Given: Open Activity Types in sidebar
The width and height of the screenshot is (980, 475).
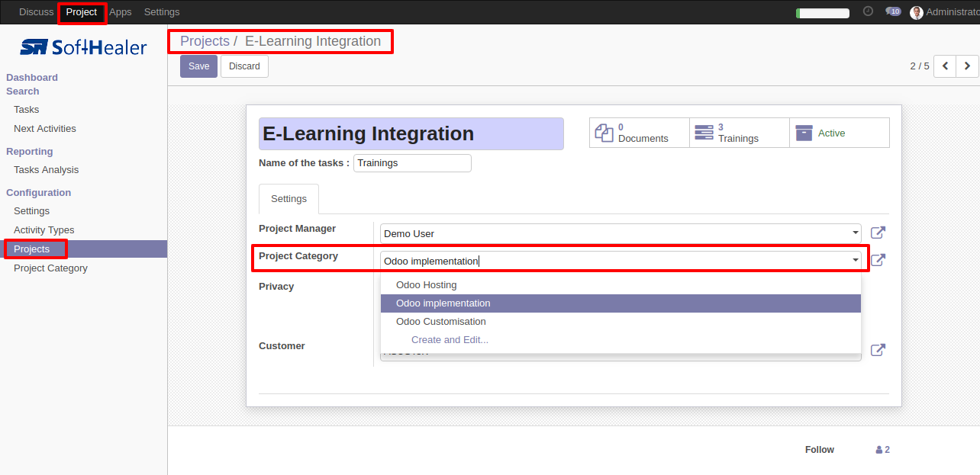Looking at the screenshot, I should tap(44, 230).
